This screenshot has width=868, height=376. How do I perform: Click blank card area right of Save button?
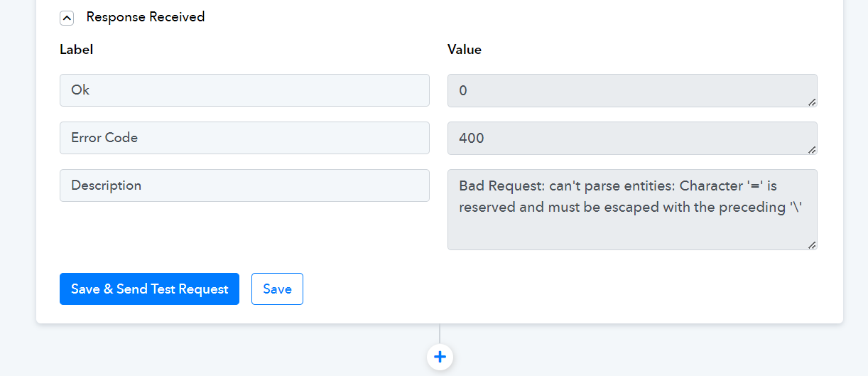click(568, 289)
